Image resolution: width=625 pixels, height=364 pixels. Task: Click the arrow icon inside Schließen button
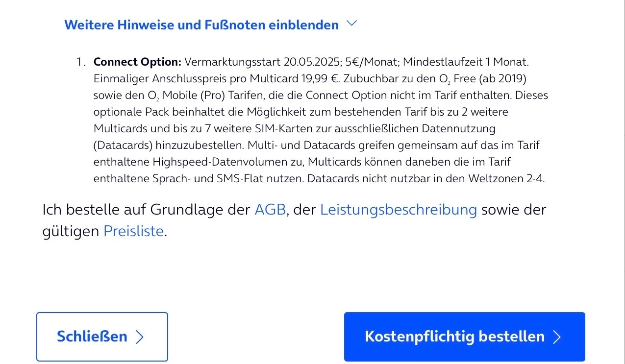pos(140,337)
